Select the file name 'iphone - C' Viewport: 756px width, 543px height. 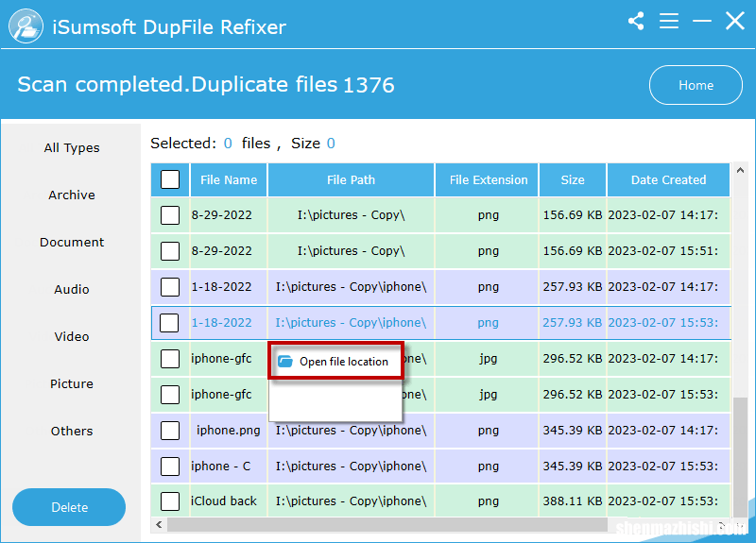[221, 467]
